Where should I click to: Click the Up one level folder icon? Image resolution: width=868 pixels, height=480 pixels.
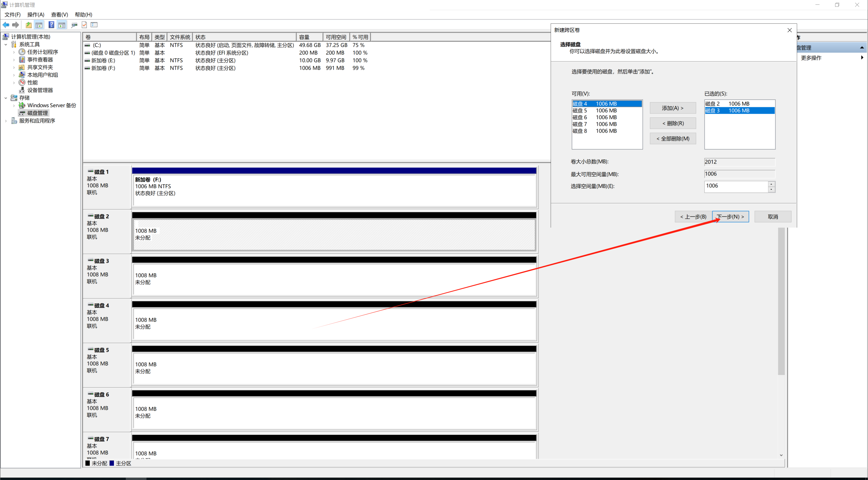pyautogui.click(x=29, y=25)
